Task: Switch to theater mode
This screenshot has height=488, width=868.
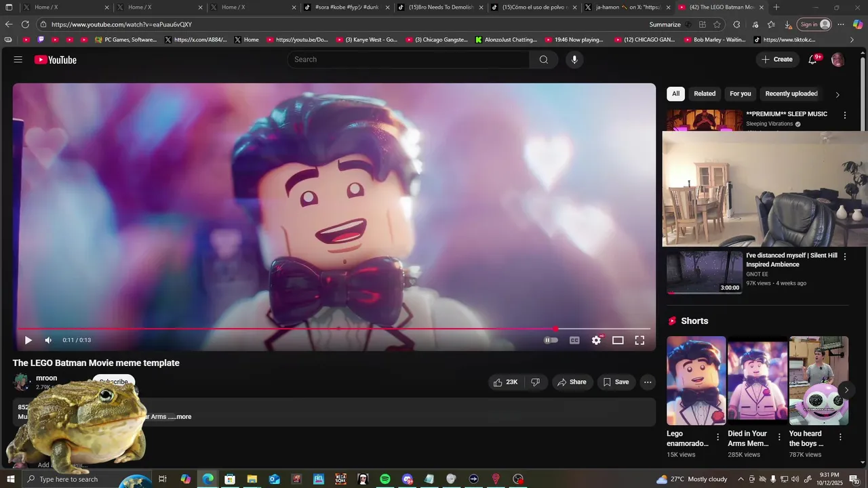Action: coord(618,340)
